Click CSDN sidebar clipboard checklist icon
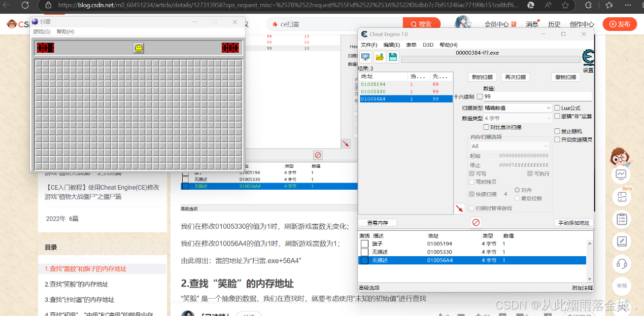This screenshot has width=644, height=316. point(621,220)
